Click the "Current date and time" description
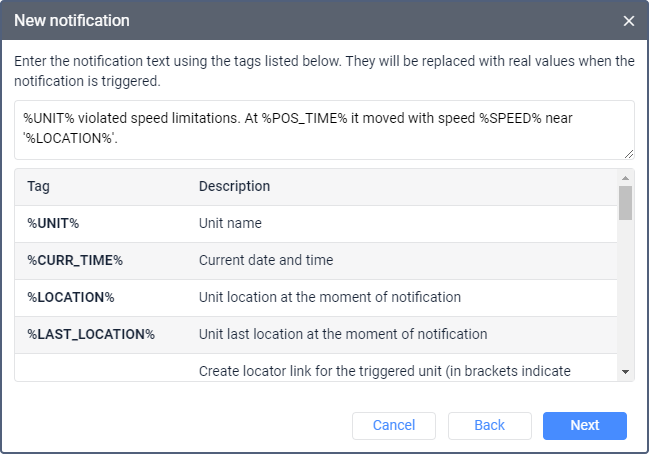The image size is (649, 454). click(x=266, y=260)
